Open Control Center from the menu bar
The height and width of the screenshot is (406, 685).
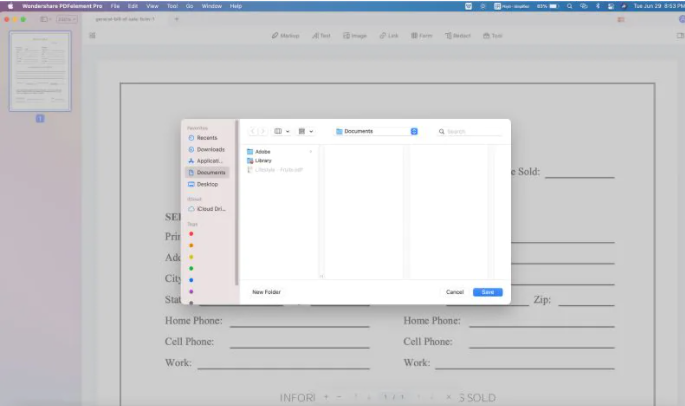(x=611, y=6)
